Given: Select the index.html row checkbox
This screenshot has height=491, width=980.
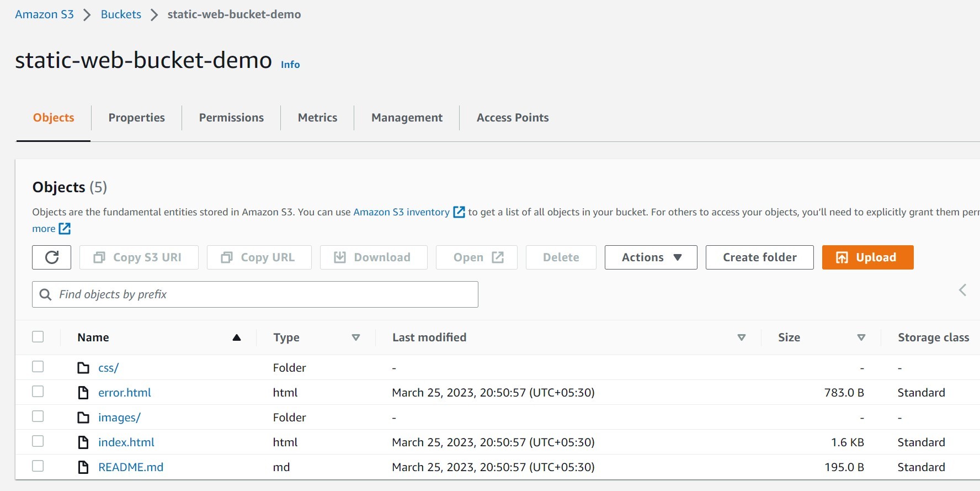Looking at the screenshot, I should pyautogui.click(x=38, y=441).
